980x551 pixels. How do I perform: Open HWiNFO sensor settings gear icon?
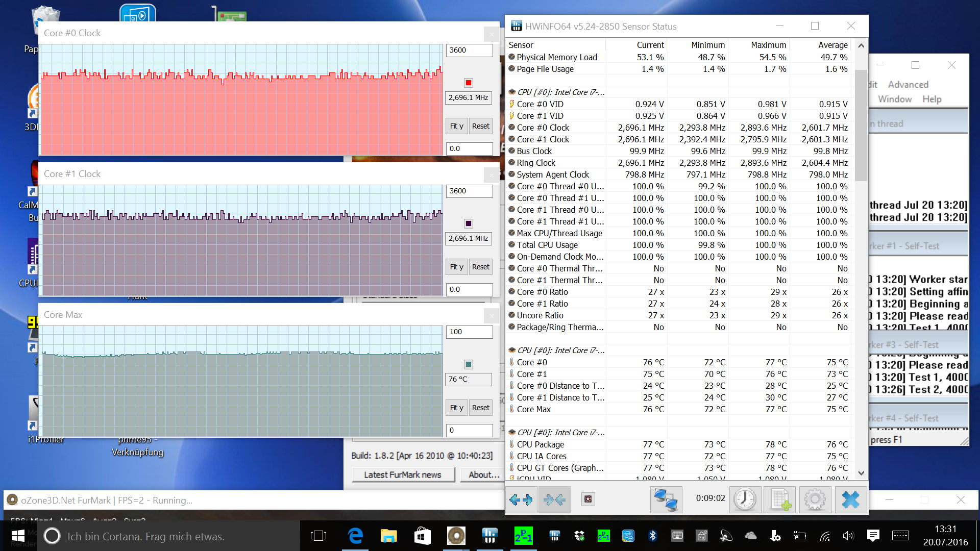(815, 499)
